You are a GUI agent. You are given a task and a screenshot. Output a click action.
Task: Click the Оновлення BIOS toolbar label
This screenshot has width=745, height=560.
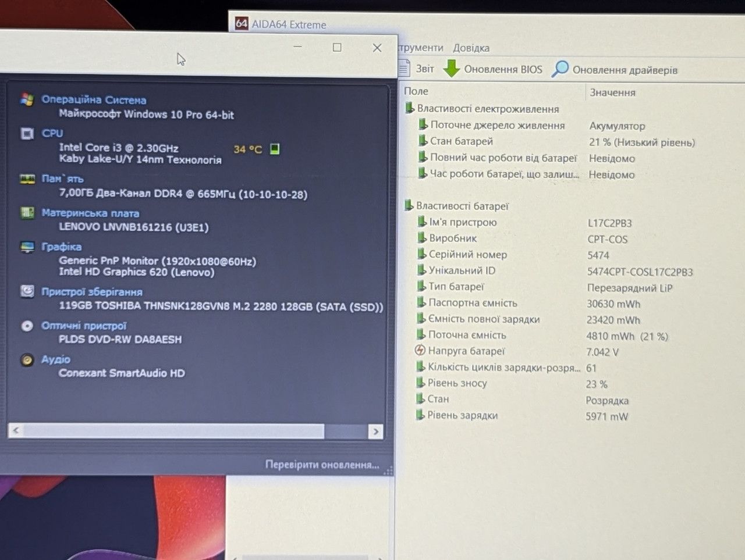coord(503,69)
